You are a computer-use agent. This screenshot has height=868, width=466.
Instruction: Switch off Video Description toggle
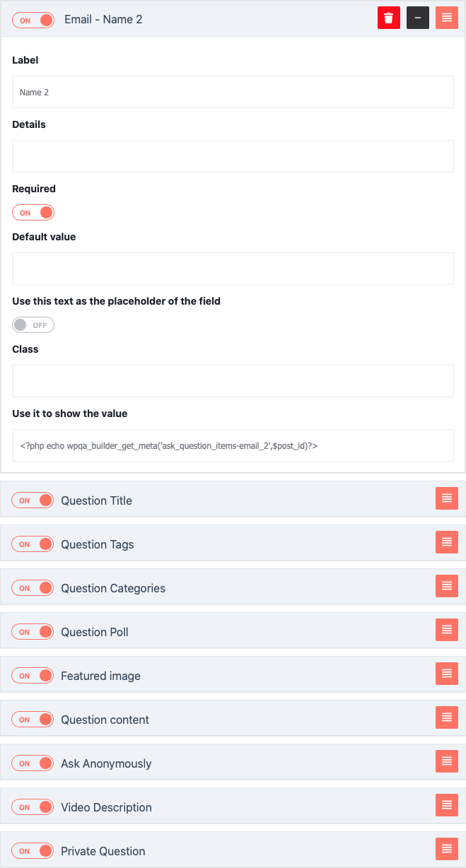pos(33,807)
